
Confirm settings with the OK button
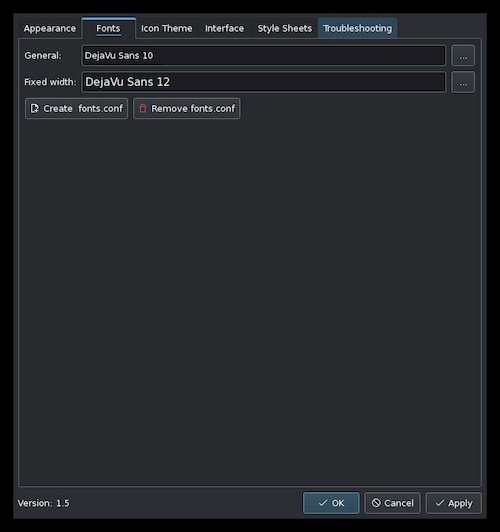coord(331,503)
